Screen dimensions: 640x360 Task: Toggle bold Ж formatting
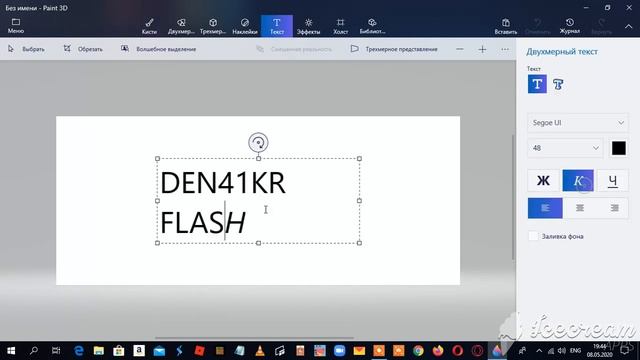tap(543, 180)
